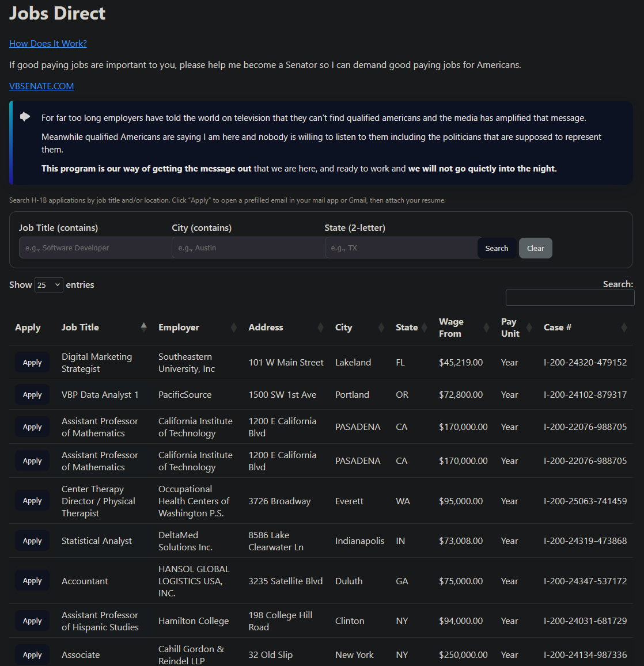Screen dimensions: 644x666
Task: Select the 3235 Satellite Blvd address
Action: pyautogui.click(x=285, y=581)
